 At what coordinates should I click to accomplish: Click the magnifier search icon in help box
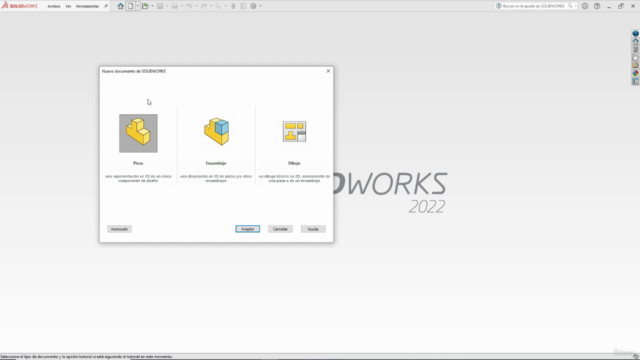click(x=570, y=6)
